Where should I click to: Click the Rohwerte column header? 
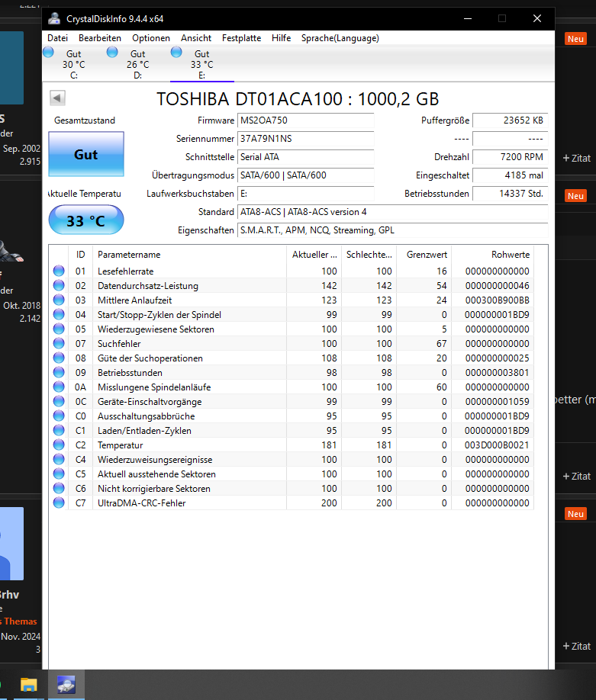(493, 255)
